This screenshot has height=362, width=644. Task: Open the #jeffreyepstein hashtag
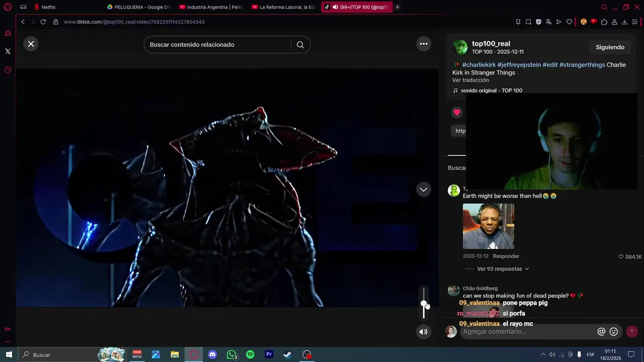pos(519,65)
